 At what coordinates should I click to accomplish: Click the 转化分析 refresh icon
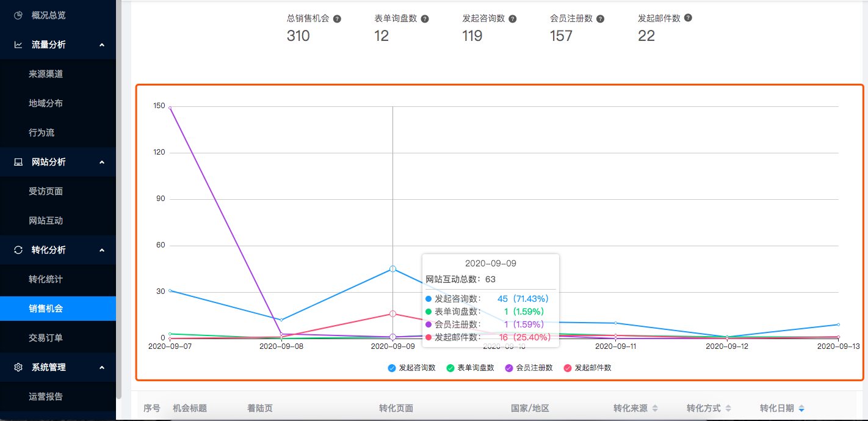pos(18,250)
